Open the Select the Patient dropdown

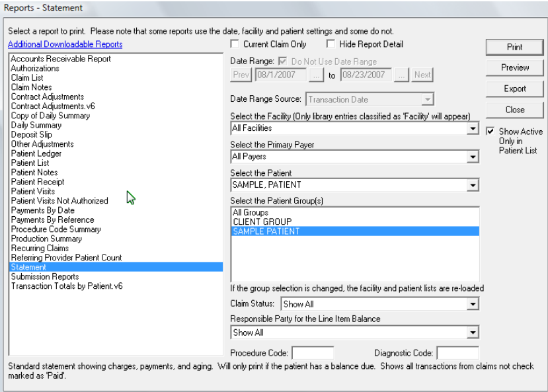pyautogui.click(x=472, y=185)
